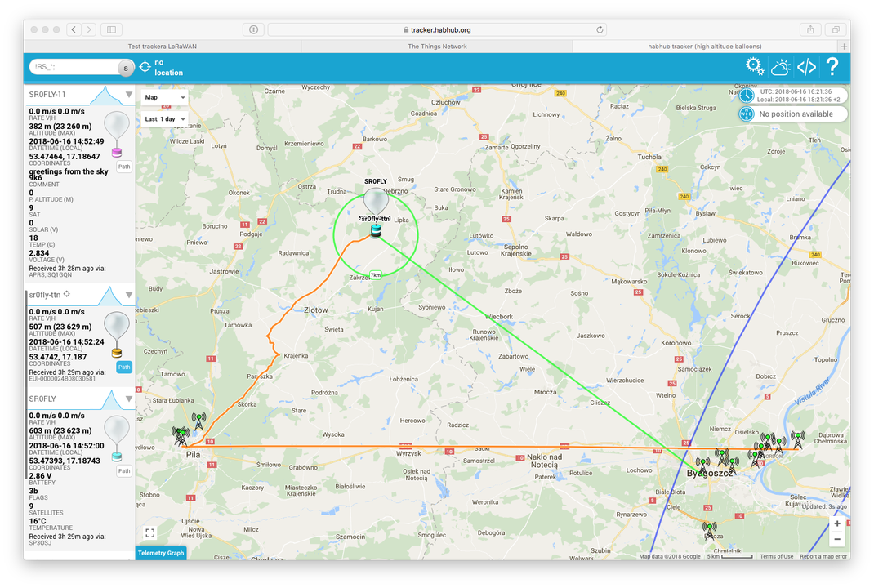Open the Terms of Use link
874x588 pixels.
tap(777, 556)
